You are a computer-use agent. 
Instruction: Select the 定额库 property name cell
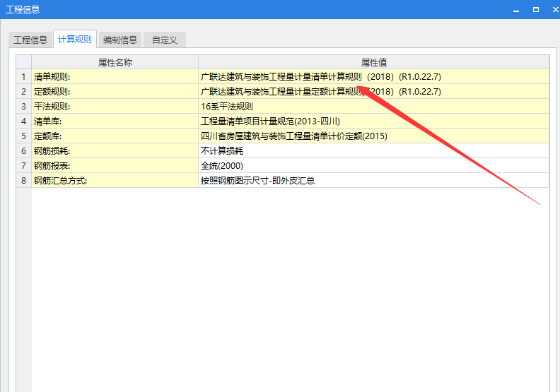[x=115, y=136]
